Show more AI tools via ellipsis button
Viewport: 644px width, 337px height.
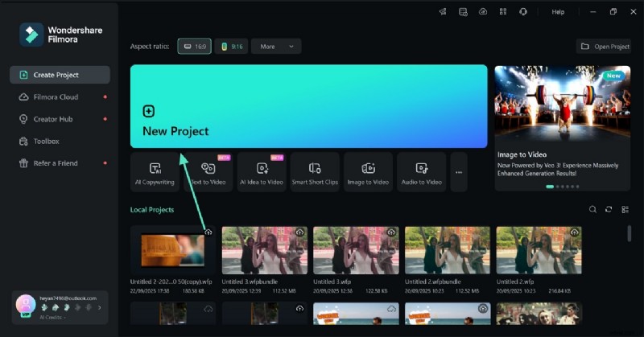coord(459,172)
